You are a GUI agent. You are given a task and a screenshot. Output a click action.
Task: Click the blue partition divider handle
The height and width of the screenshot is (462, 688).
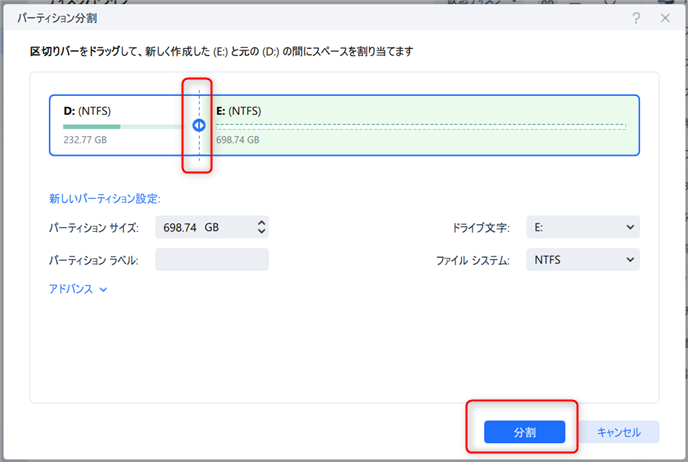tap(199, 125)
